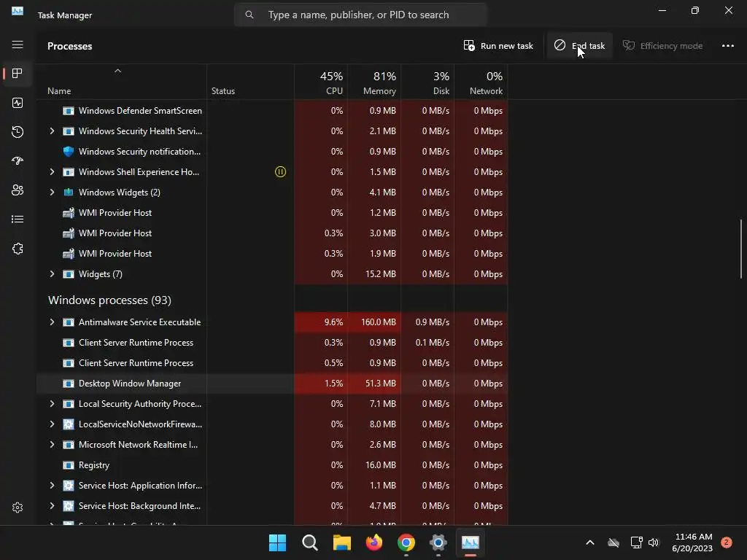Screen dimensions: 747x560
Task: Select the first Client Server Runtime Process
Action: 271,343
